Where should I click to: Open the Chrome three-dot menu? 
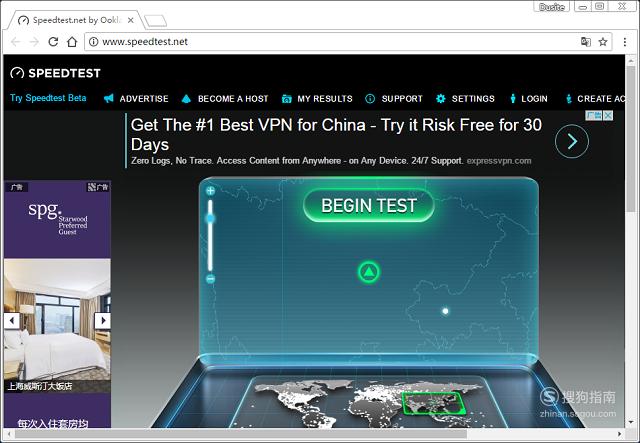624,42
